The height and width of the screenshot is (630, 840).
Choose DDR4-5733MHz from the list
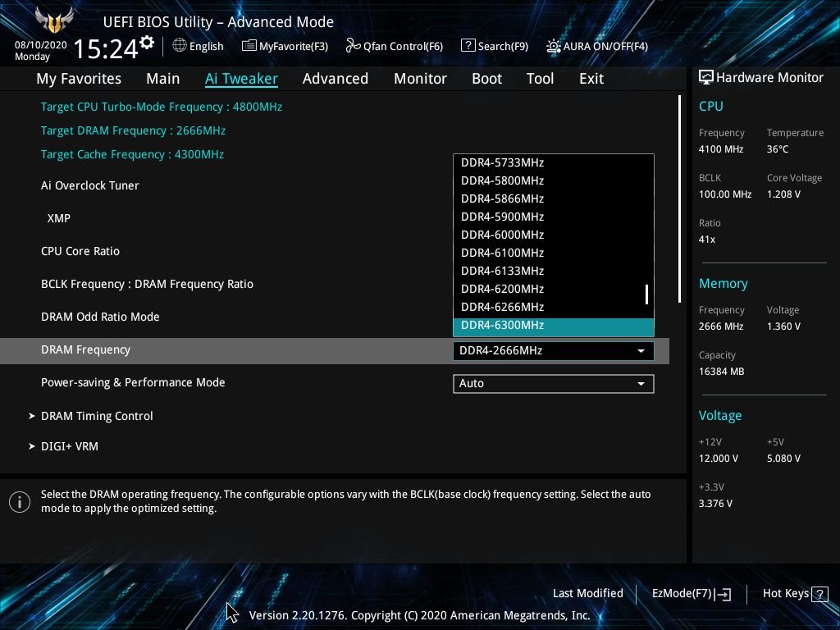(x=554, y=163)
